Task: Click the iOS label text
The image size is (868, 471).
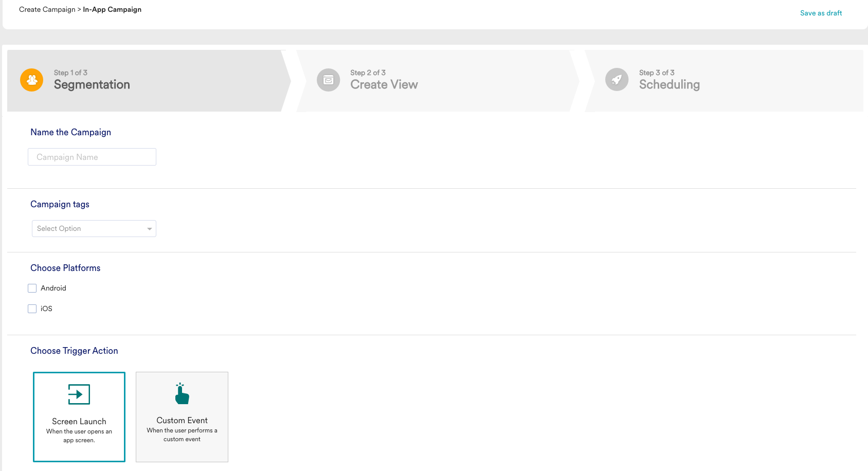Action: click(46, 309)
